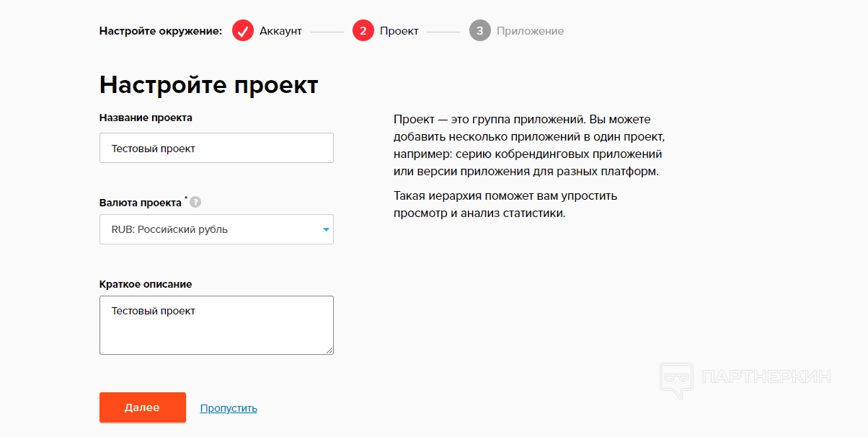Go to the Аккаунт step label
Viewport: 868px width, 437px height.
pos(280,31)
